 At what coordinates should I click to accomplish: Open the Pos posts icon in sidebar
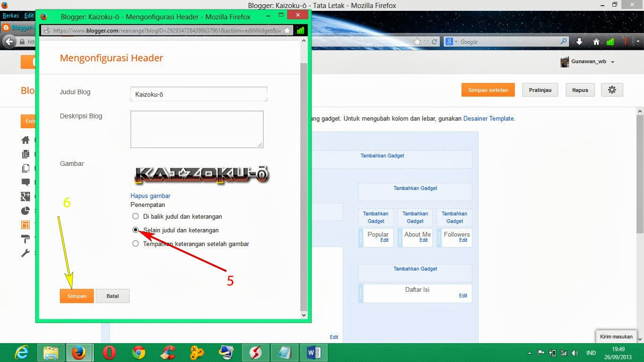pos(25,154)
